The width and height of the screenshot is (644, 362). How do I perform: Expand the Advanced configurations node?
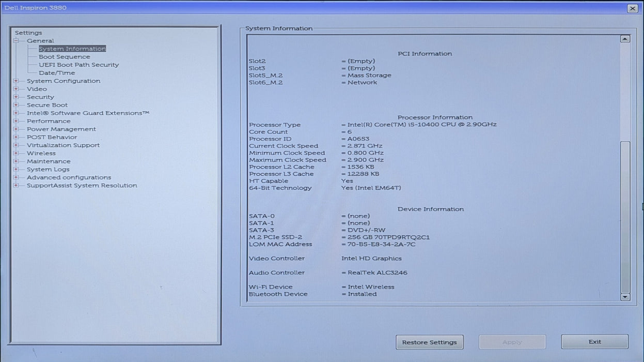pos(16,177)
